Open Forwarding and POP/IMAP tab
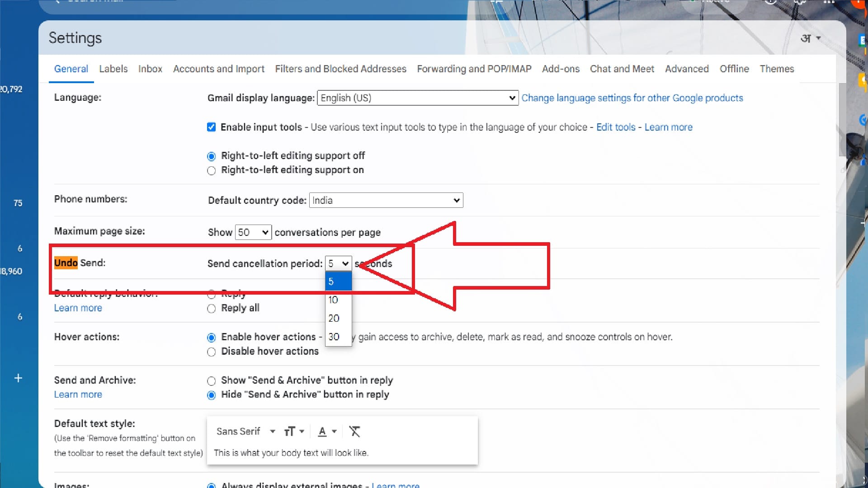 tap(474, 69)
